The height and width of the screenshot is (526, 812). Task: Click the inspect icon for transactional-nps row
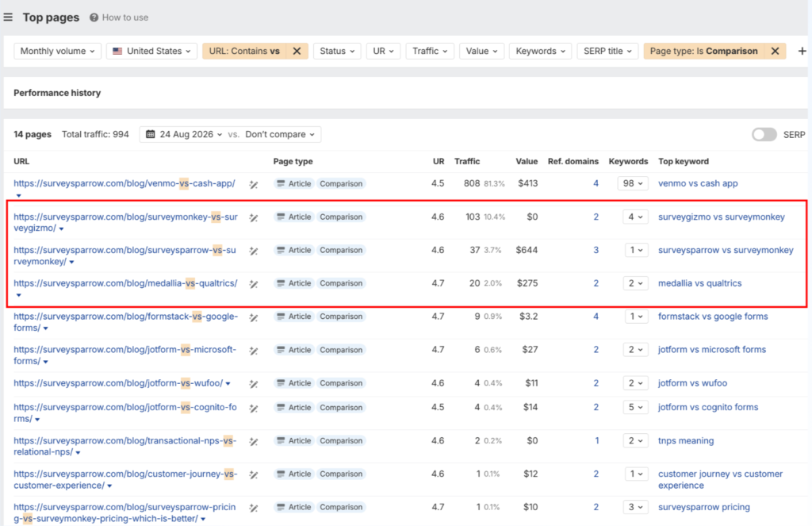(253, 442)
